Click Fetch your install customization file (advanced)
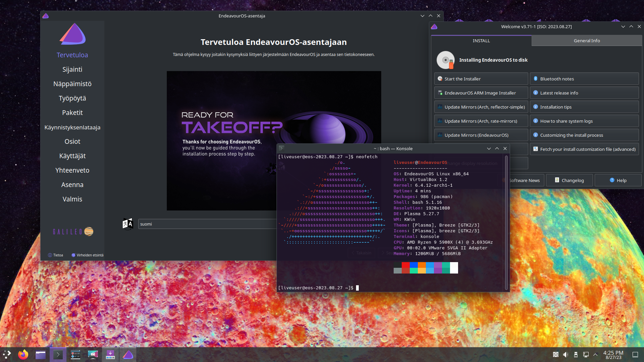The height and width of the screenshot is (362, 644). 584,149
